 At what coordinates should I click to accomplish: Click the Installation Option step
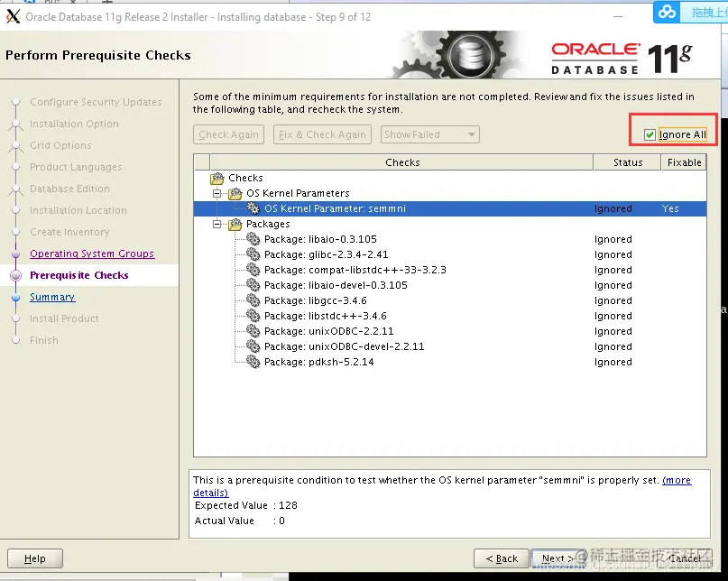[74, 124]
